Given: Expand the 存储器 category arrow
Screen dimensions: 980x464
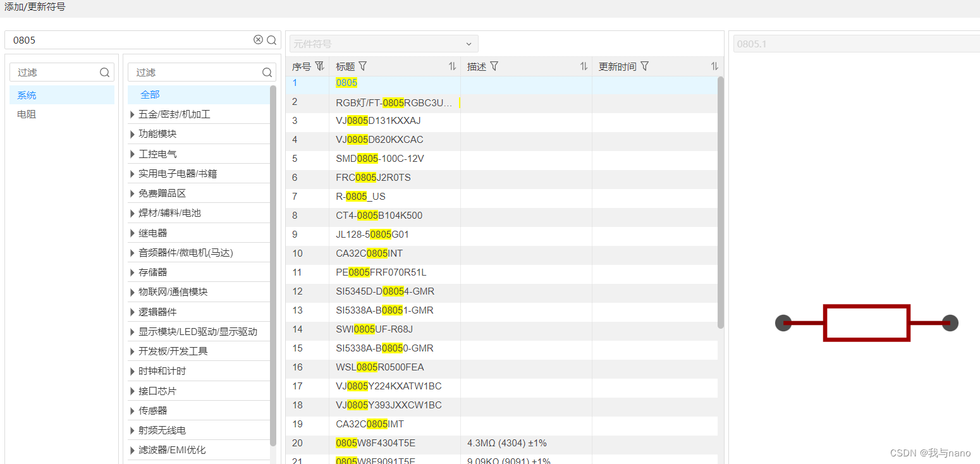Looking at the screenshot, I should pos(132,272).
